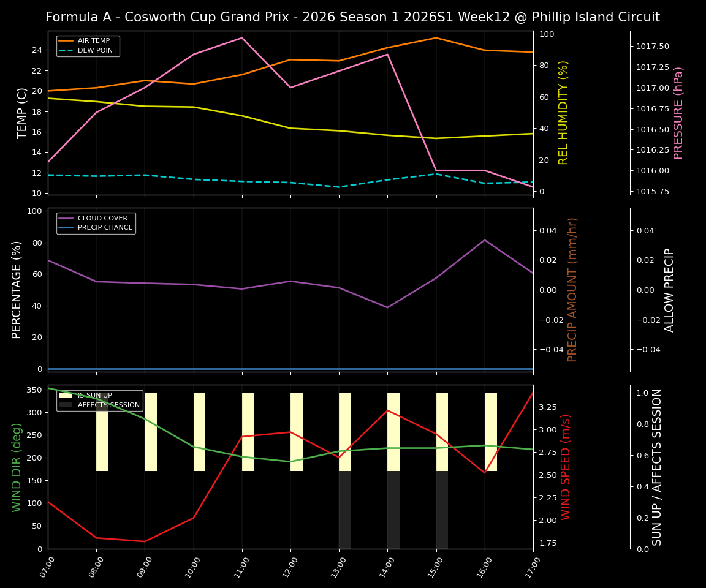Click the chart title mentioning Phillip Island Circuit

pos(353,17)
